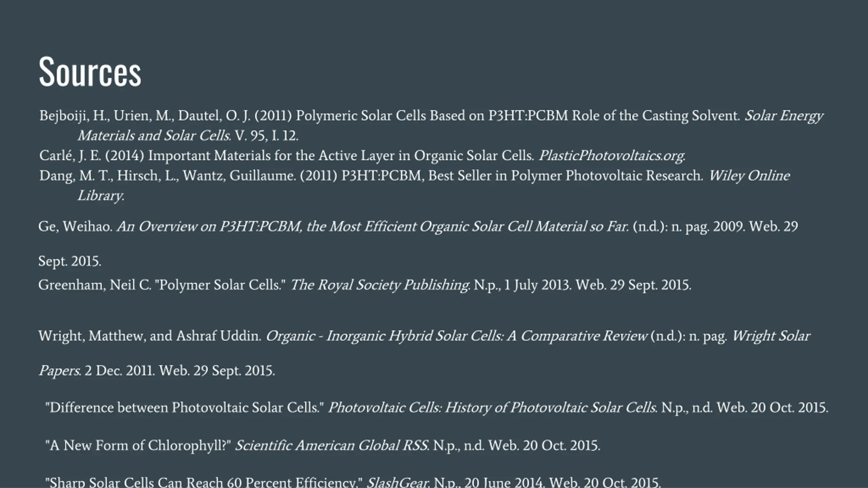This screenshot has width=868, height=488.
Task: Click the Carlé, J. E. (2014) citation
Action: pos(362,156)
